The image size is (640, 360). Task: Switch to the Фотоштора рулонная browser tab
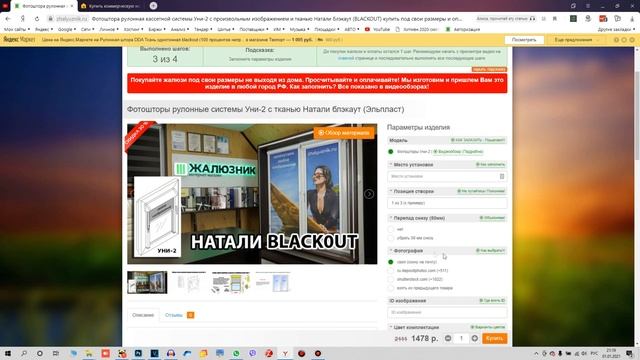[x=43, y=6]
